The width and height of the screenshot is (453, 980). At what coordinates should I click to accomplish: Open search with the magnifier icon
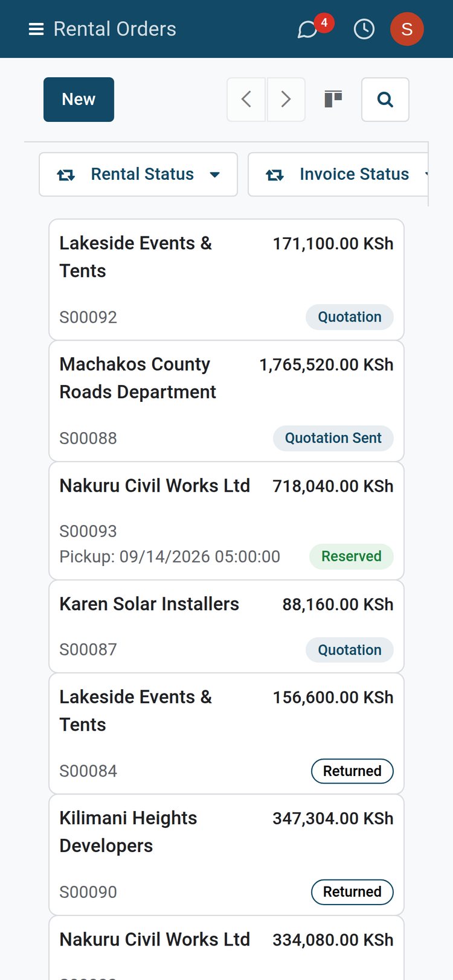(385, 100)
